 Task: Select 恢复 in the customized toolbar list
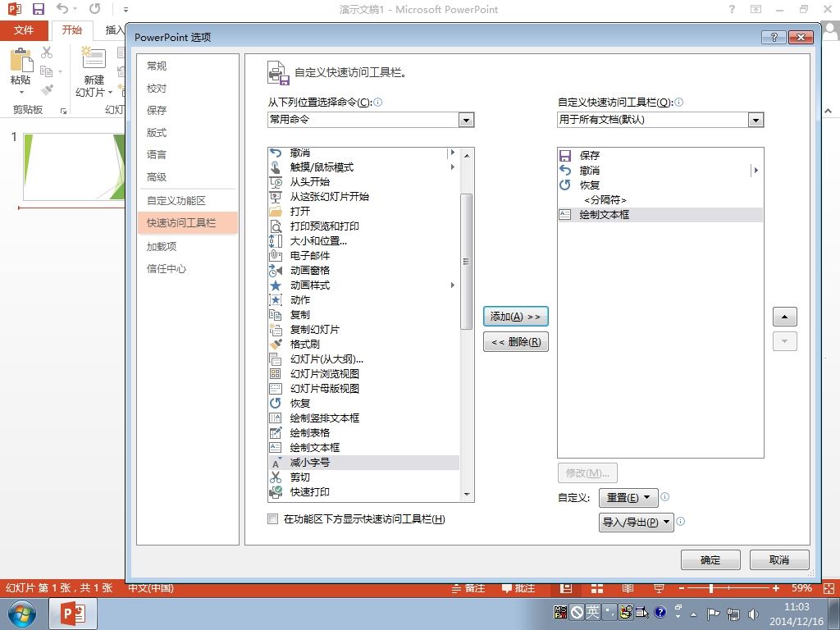coord(660,185)
